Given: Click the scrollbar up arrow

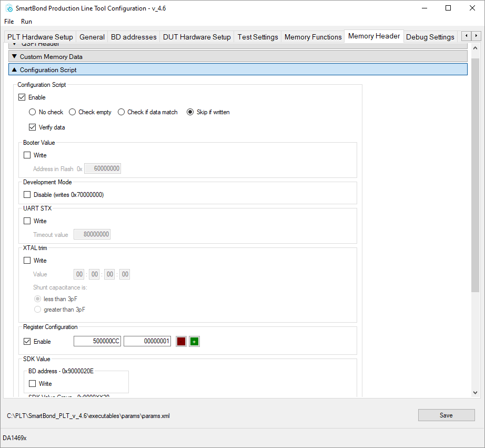Looking at the screenshot, I should [476, 48].
